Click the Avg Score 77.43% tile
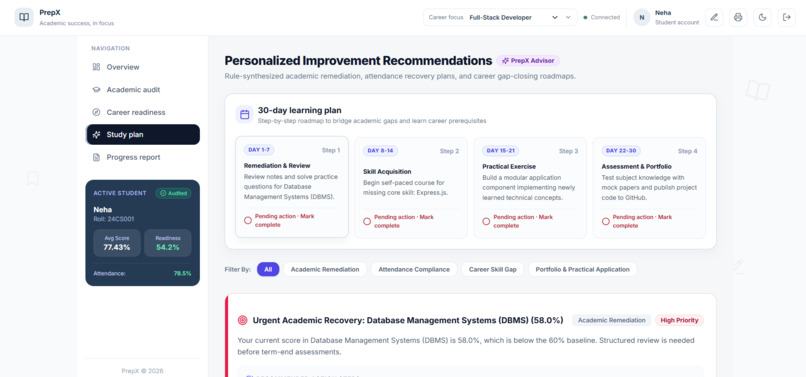 coord(117,243)
